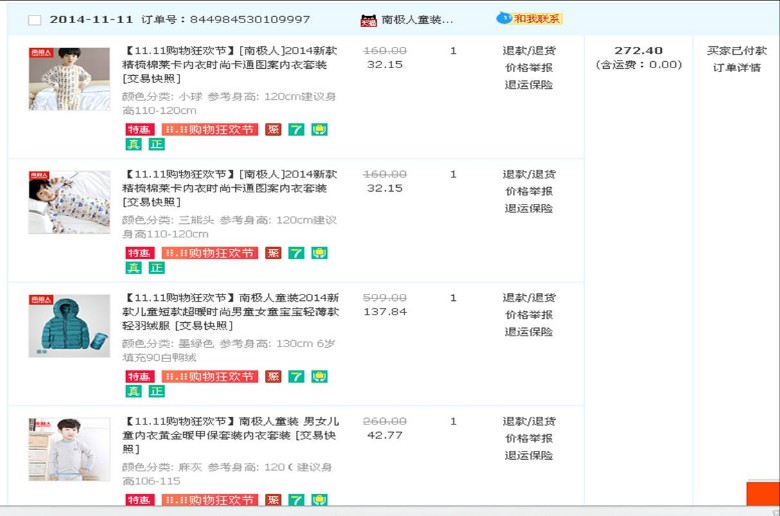Click 退款/退货 for the down jacket

[529, 298]
